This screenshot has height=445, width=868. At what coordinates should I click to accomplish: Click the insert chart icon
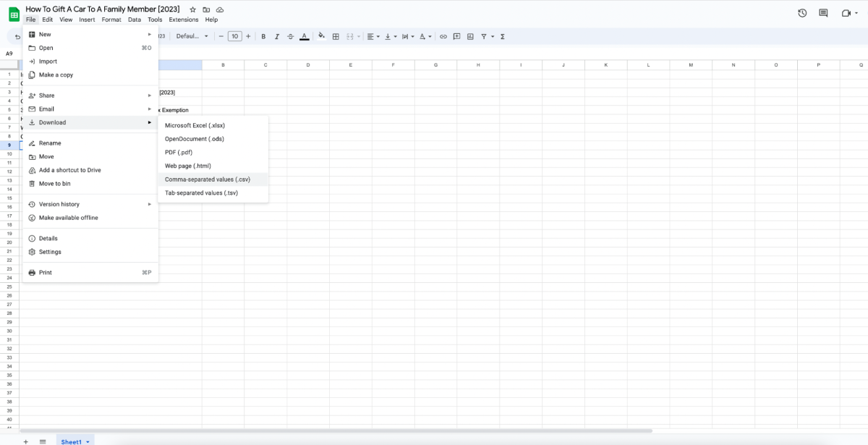[471, 36]
